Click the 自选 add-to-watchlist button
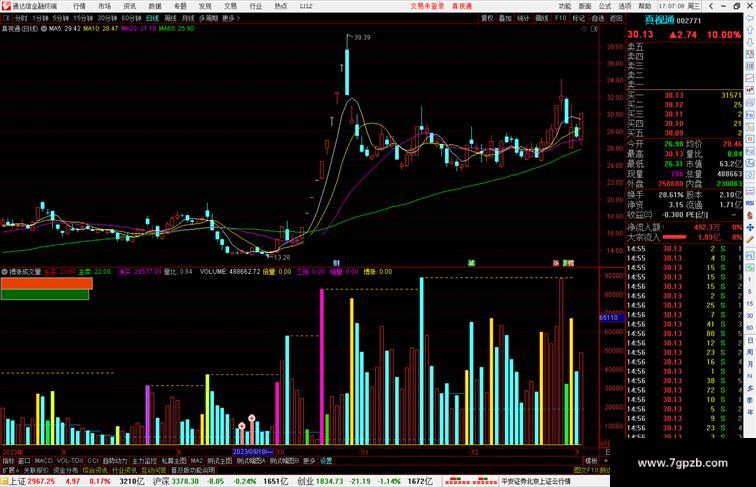The height and width of the screenshot is (487, 756). [x=597, y=18]
